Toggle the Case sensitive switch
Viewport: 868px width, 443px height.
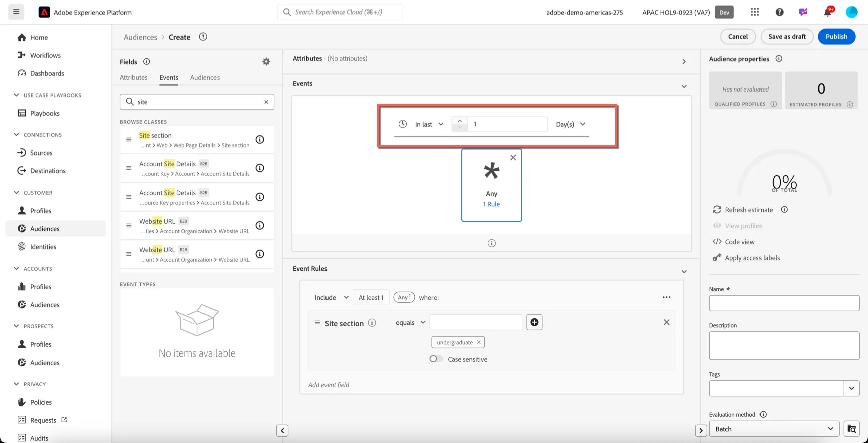tap(436, 359)
